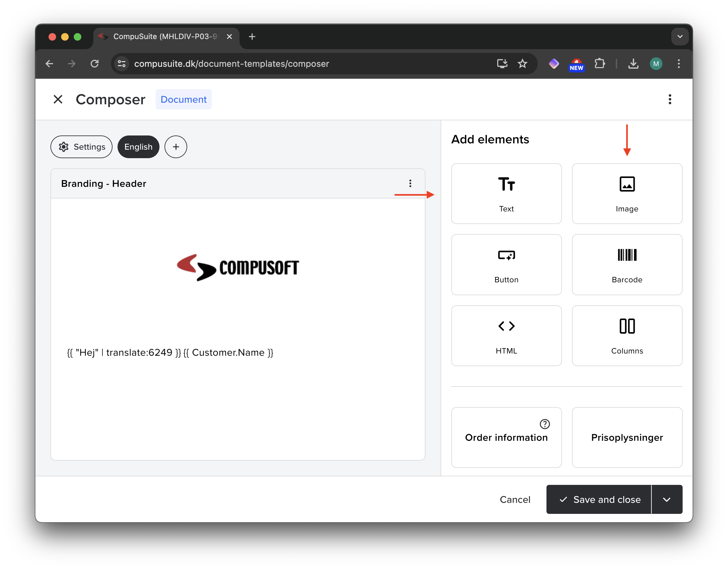
Task: Add a new language with plus button
Action: (176, 147)
